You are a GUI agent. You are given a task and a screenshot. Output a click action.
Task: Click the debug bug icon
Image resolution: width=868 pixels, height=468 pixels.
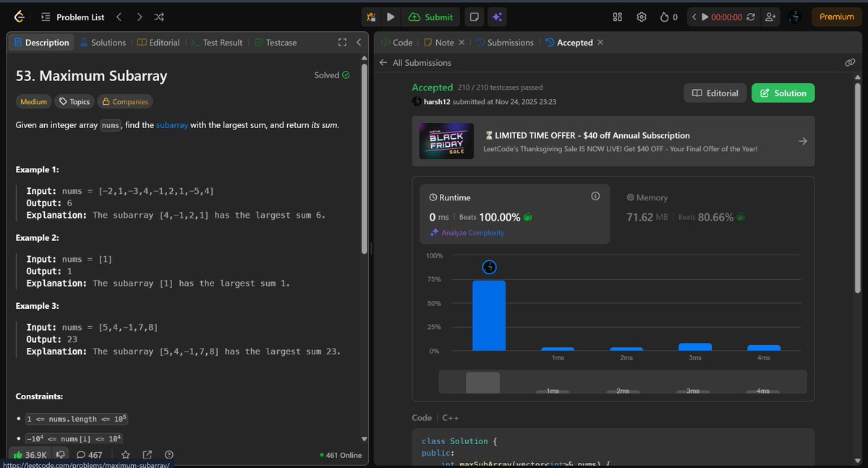pyautogui.click(x=371, y=17)
